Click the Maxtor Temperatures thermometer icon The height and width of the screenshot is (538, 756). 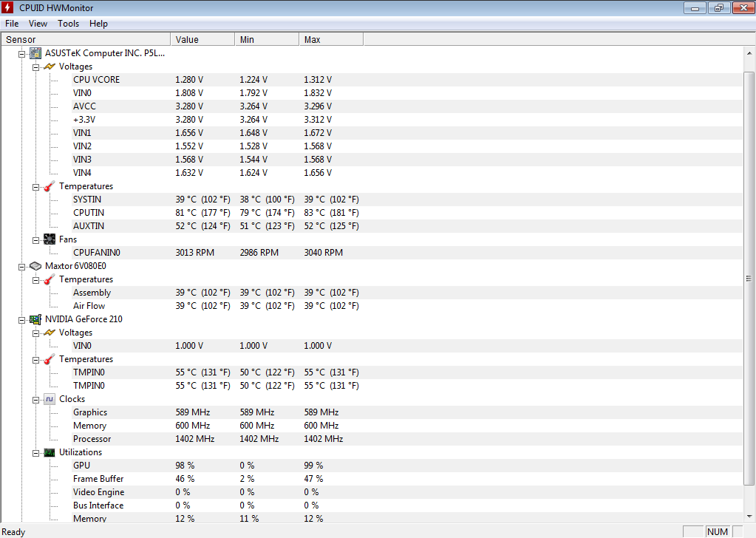pos(50,279)
